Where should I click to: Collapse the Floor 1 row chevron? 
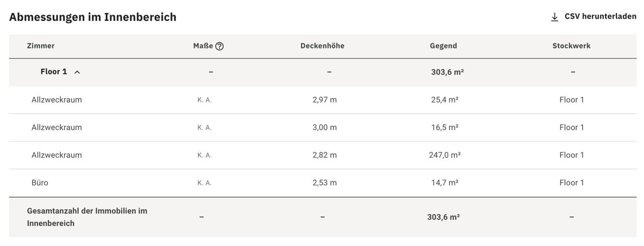point(77,72)
